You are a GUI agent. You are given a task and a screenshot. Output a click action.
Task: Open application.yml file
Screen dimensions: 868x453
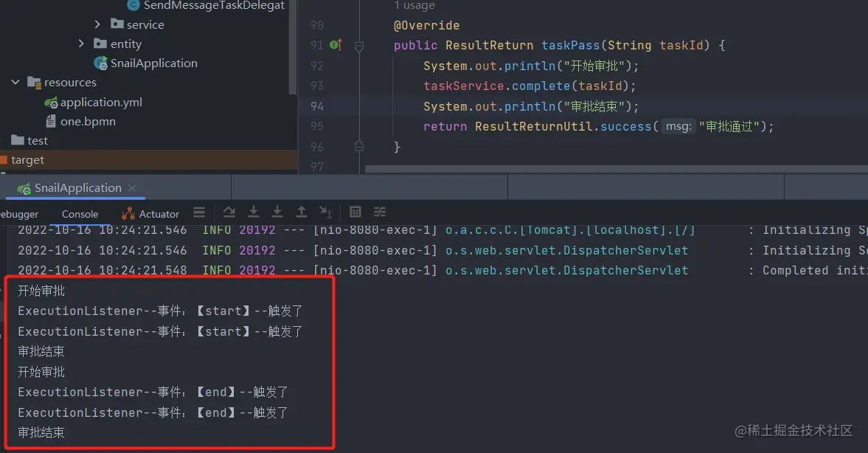(x=101, y=103)
